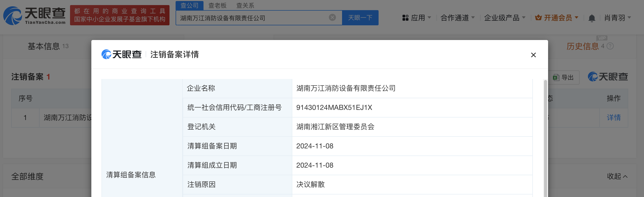The image size is (644, 197).
Task: Click the TianYanCha watermark logo beside 导出
Action: pos(608,77)
